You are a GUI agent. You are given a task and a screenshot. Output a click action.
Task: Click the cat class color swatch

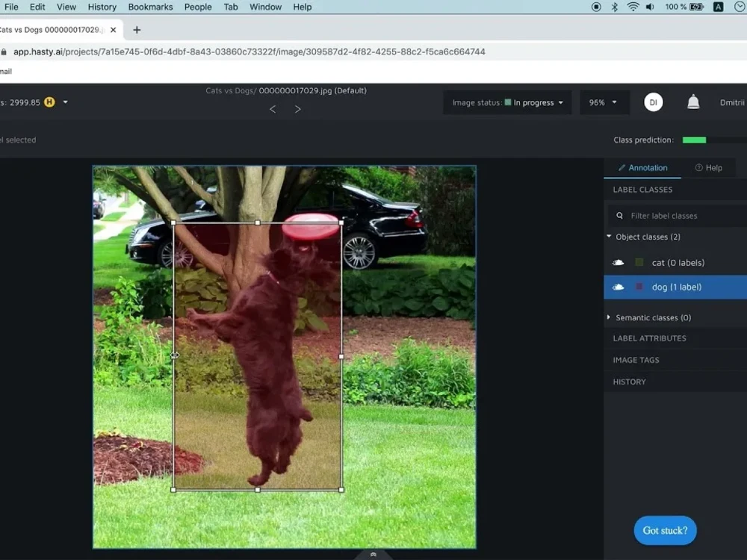coord(639,262)
